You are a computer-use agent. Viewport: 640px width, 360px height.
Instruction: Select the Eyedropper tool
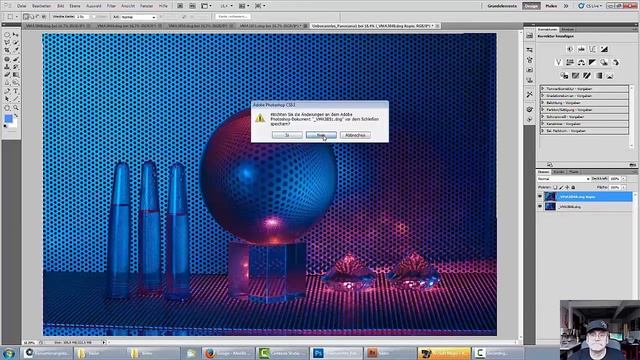click(x=16, y=51)
